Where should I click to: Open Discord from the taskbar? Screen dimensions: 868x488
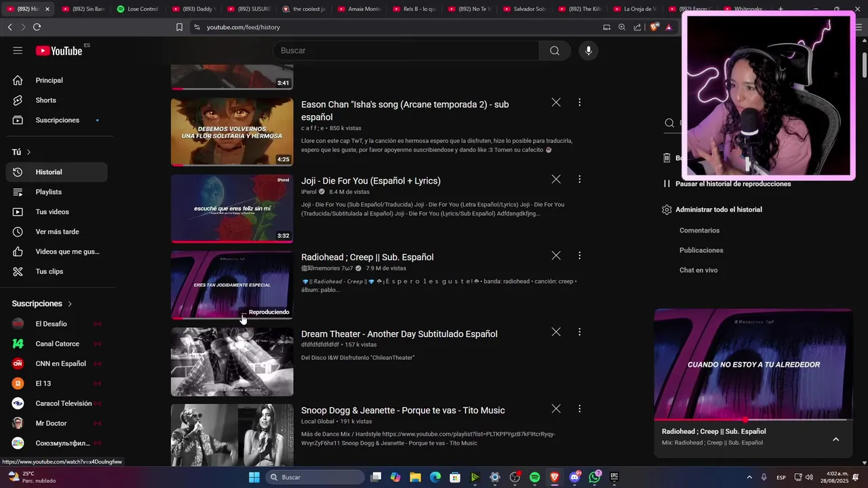(575, 477)
